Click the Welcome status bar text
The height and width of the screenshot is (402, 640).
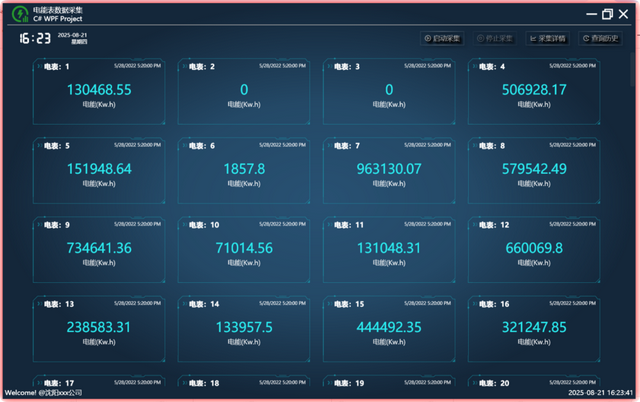click(43, 393)
